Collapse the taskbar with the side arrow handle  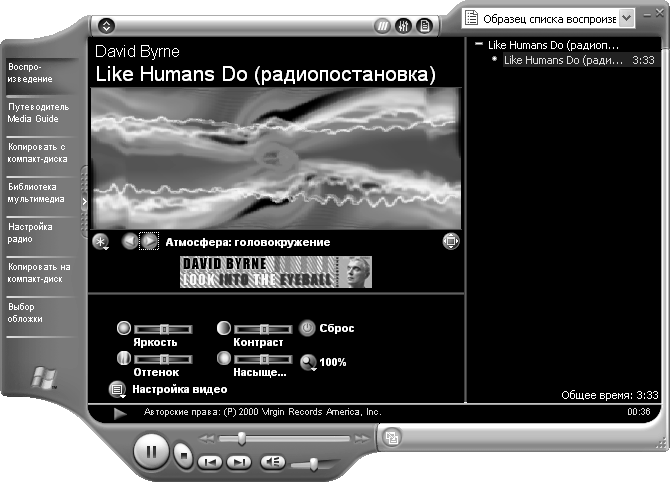click(84, 202)
